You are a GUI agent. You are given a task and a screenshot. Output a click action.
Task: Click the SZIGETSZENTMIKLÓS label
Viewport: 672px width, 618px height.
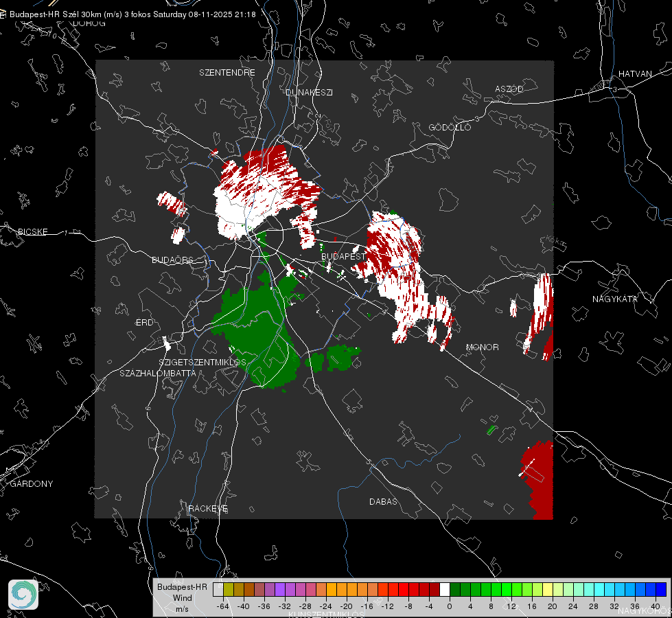202,362
